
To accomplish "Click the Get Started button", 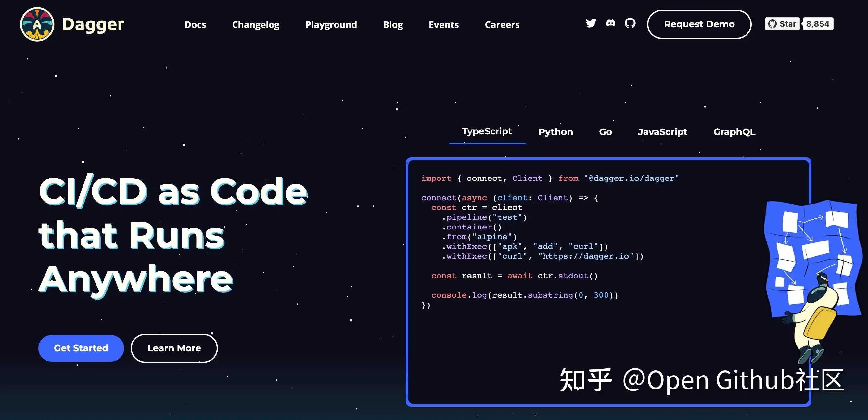I will [x=81, y=348].
